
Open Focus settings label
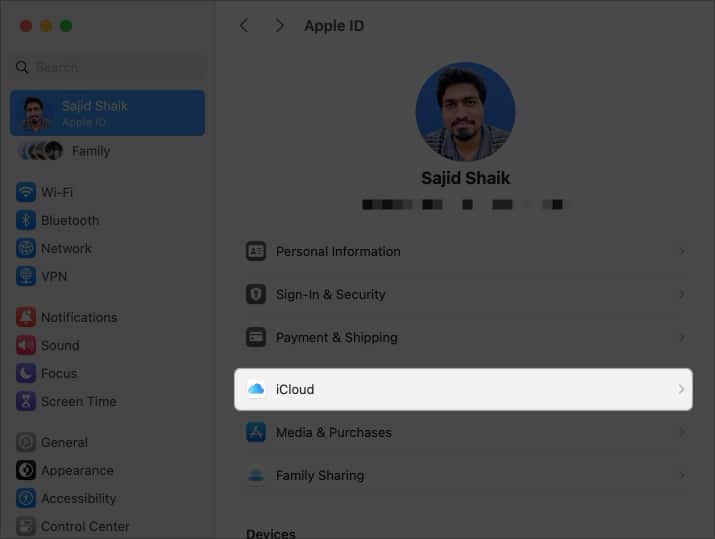coord(59,373)
